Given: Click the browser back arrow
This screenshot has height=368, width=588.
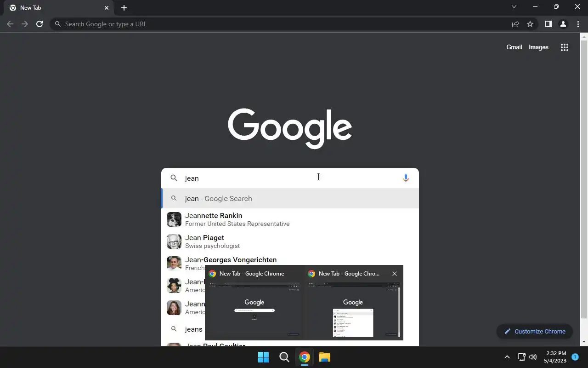Looking at the screenshot, I should pos(10,24).
